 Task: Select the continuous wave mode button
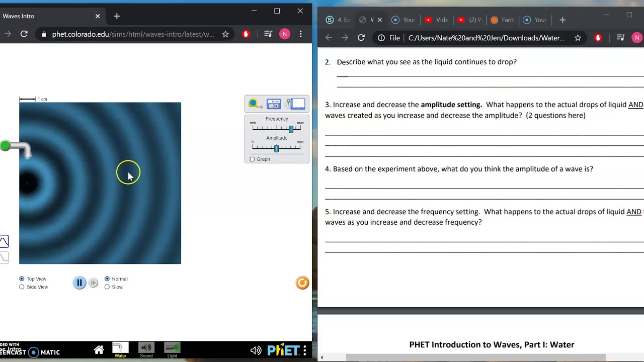(x=4, y=241)
